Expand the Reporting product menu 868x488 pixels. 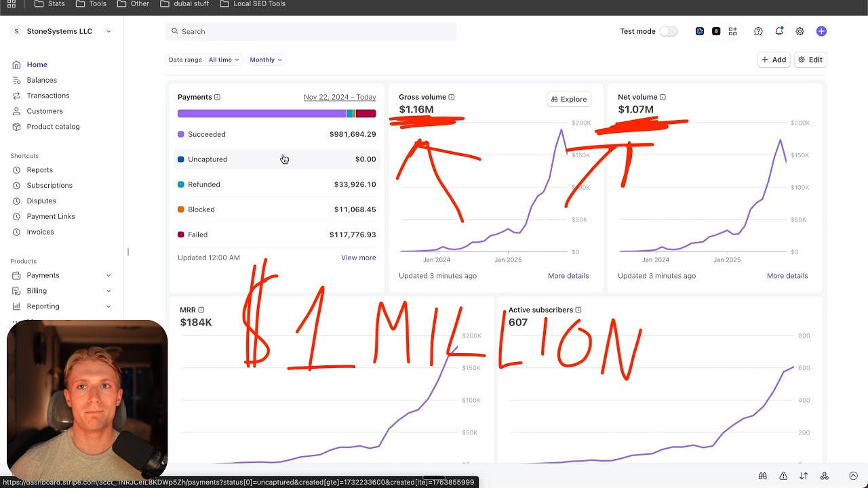pyautogui.click(x=61, y=306)
